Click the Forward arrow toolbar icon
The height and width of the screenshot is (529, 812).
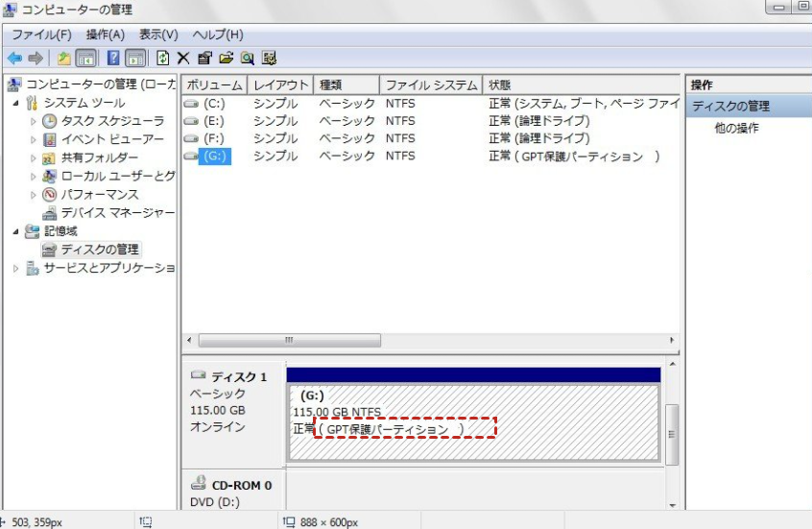[36, 58]
